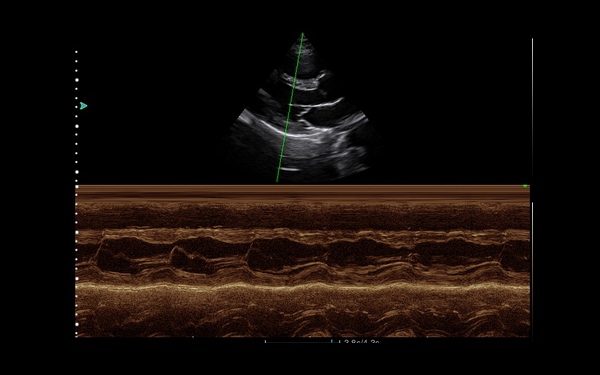This screenshot has width=600, height=375.
Task: Click the first large depth dot beside the 2D image
Action: click(x=77, y=80)
